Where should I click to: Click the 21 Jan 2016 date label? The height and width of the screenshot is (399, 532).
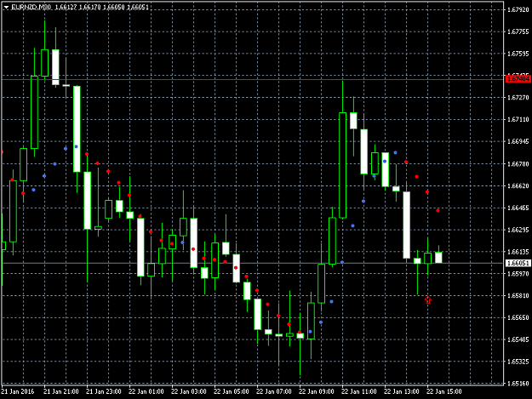[18, 391]
